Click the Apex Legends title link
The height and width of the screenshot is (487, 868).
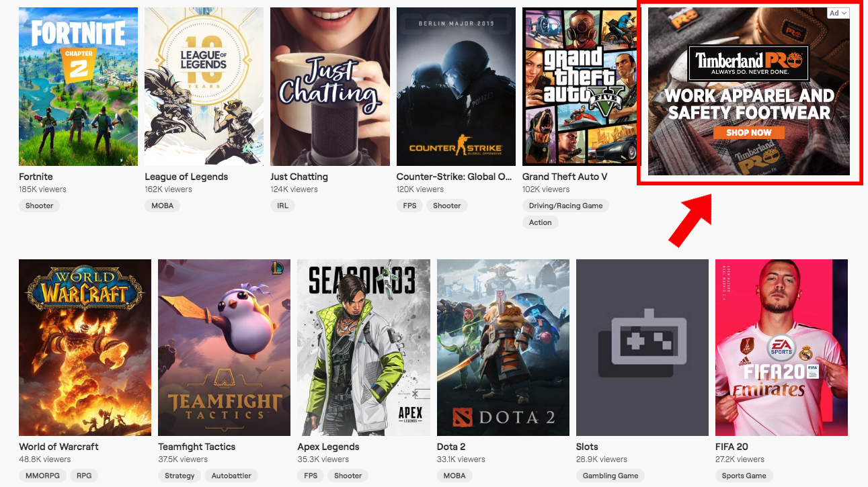[x=328, y=447]
